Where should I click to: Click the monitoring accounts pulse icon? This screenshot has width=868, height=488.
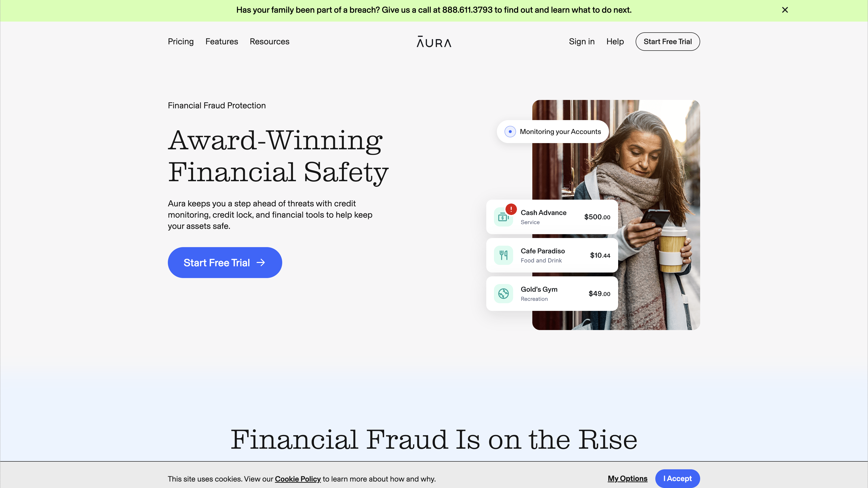510,132
